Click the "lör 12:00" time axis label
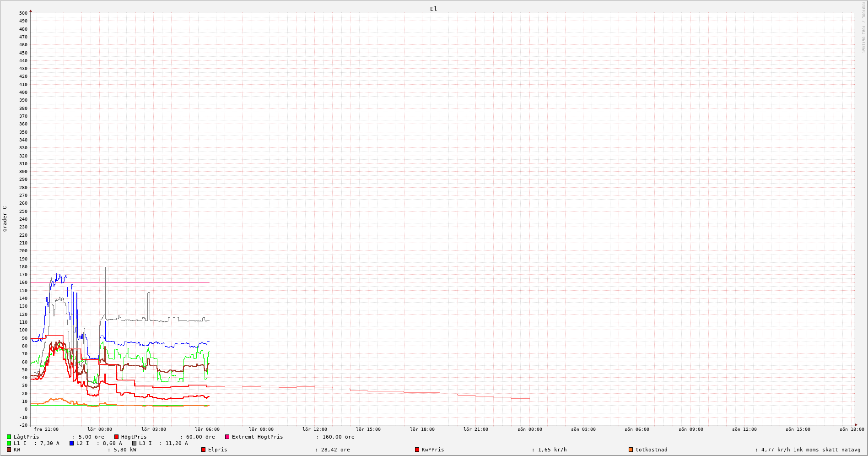This screenshot has width=868, height=456. pos(315,429)
